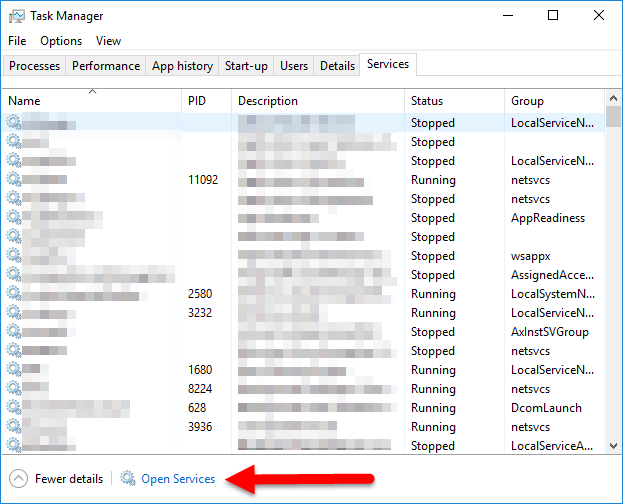Maximize the Task Manager window
The width and height of the screenshot is (623, 504).
point(553,16)
